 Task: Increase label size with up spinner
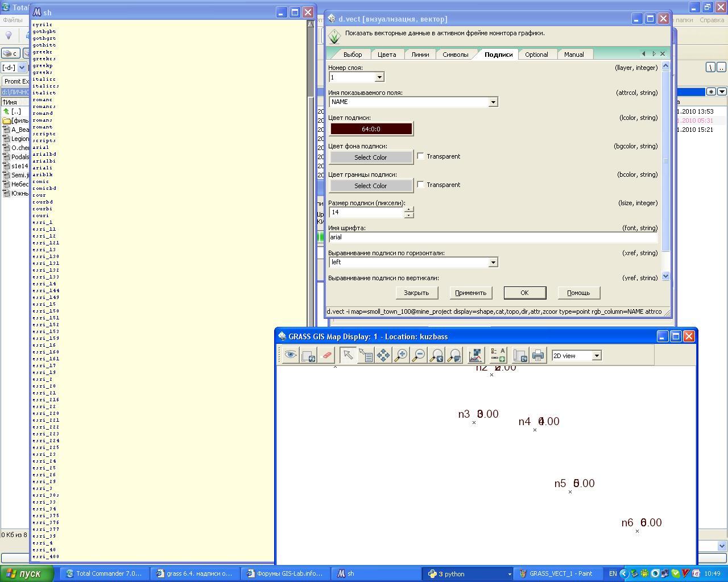click(x=408, y=209)
